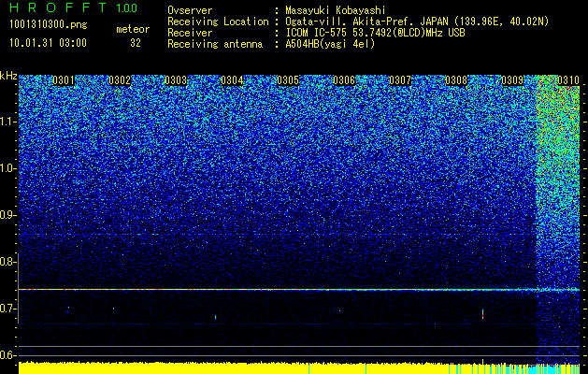Click the meteor count label
This screenshot has height=374, width=588.
(133, 29)
